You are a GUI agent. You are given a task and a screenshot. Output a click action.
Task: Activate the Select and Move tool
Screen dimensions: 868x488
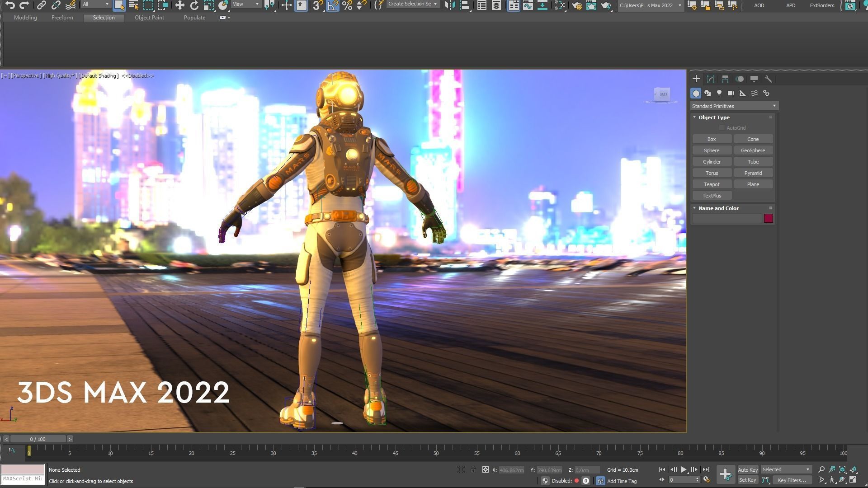[x=179, y=5]
